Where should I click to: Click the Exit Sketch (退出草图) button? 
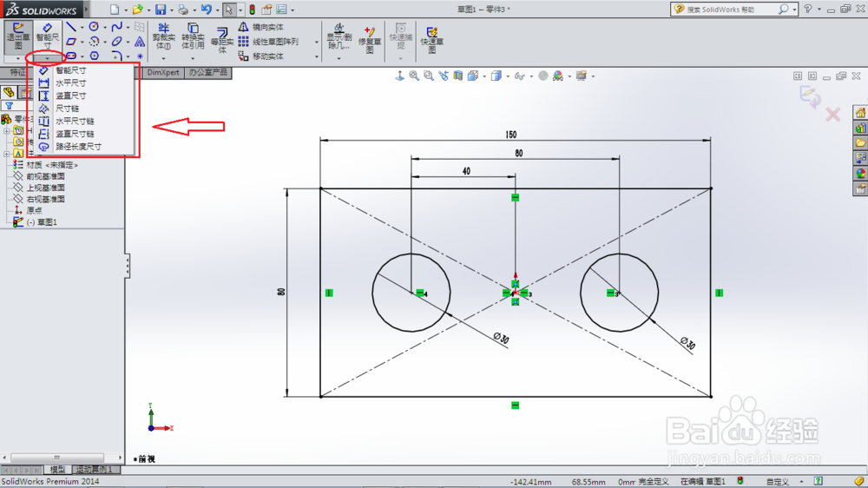click(x=18, y=36)
